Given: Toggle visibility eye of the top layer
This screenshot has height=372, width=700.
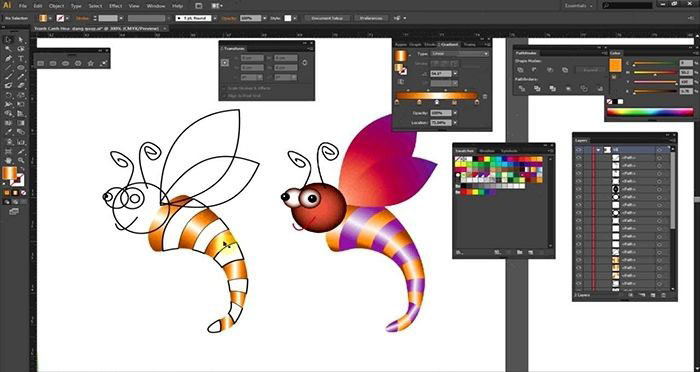Looking at the screenshot, I should point(579,150).
